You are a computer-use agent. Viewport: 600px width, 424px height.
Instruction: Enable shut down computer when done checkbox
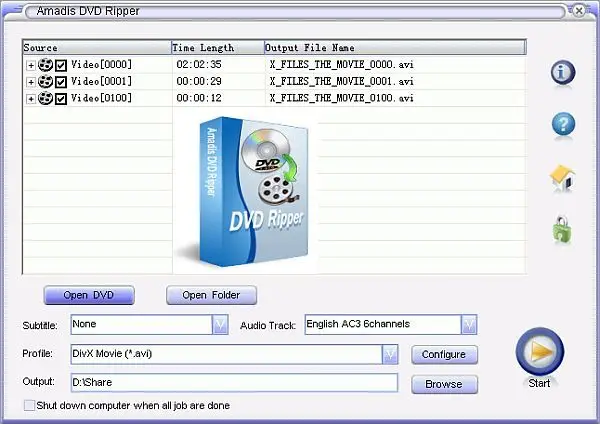click(x=29, y=405)
